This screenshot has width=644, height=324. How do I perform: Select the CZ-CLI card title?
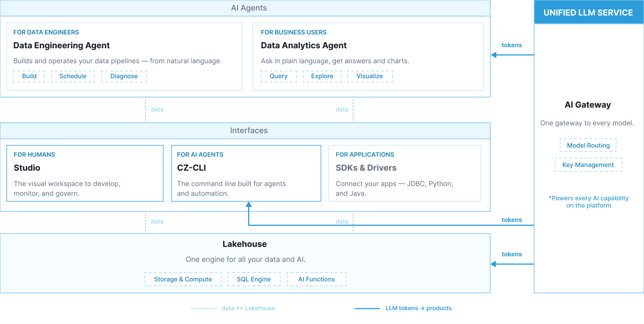click(192, 168)
